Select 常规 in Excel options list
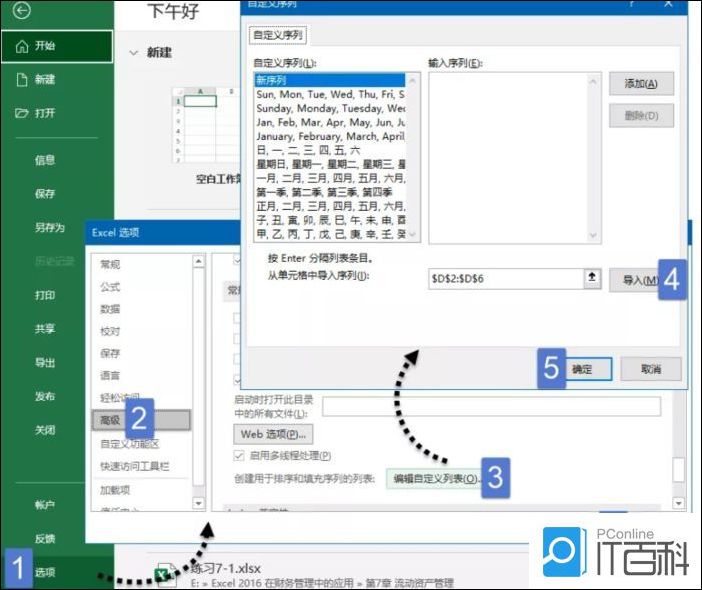This screenshot has width=702, height=590. 110,264
